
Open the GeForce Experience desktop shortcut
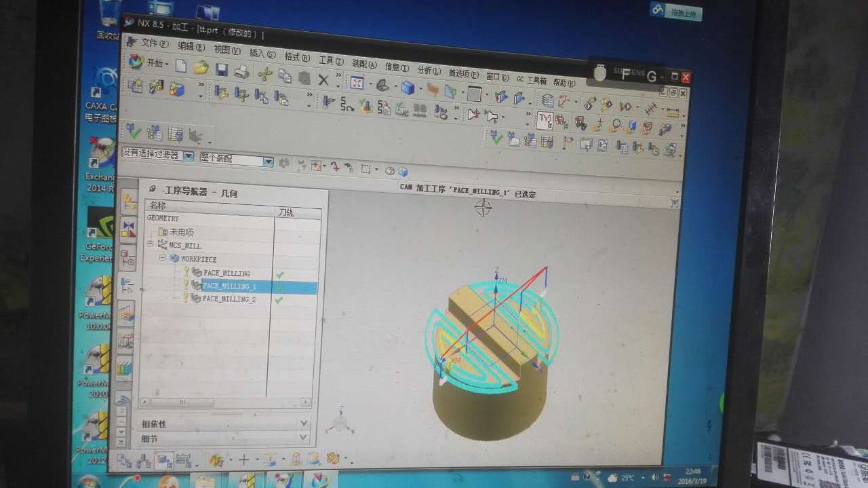[98, 234]
